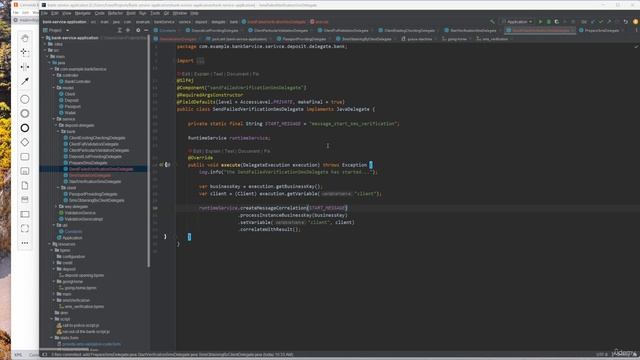Screen dimensions: 640x360
Task: Open project panel settings gear icon
Action: tap(138, 30)
